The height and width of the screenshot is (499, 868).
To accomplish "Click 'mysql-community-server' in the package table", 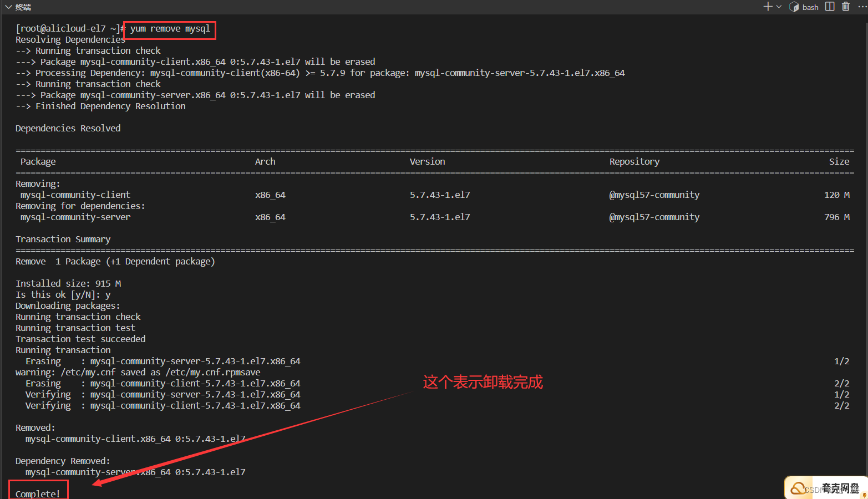I will 75,217.
